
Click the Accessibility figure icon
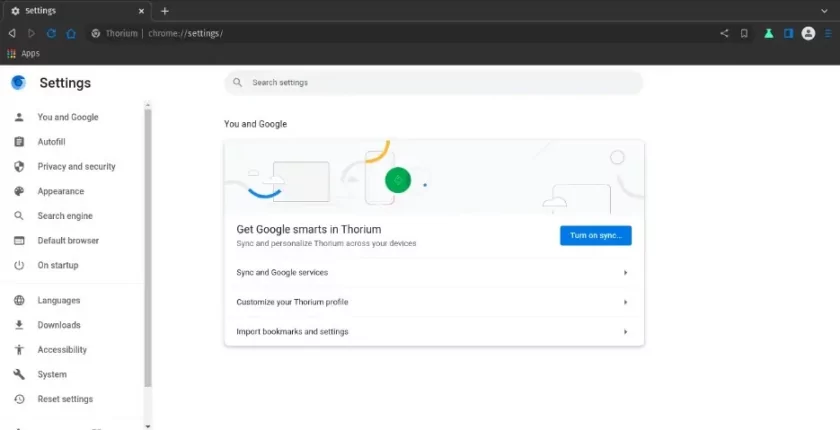(x=19, y=350)
